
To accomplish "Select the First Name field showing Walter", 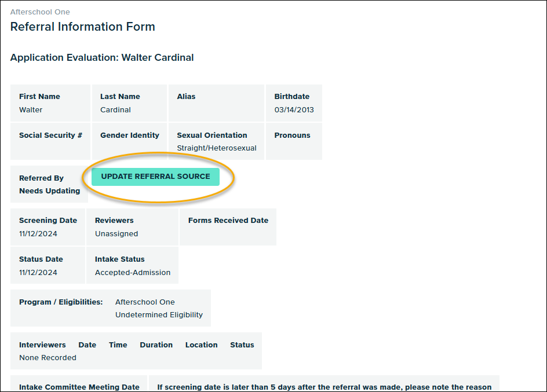I will point(50,103).
